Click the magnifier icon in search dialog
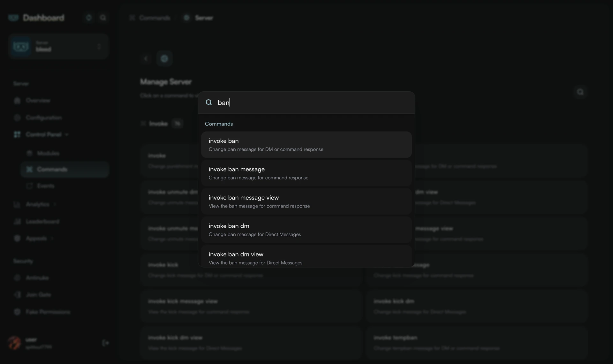Image resolution: width=613 pixels, height=364 pixels. (x=209, y=102)
